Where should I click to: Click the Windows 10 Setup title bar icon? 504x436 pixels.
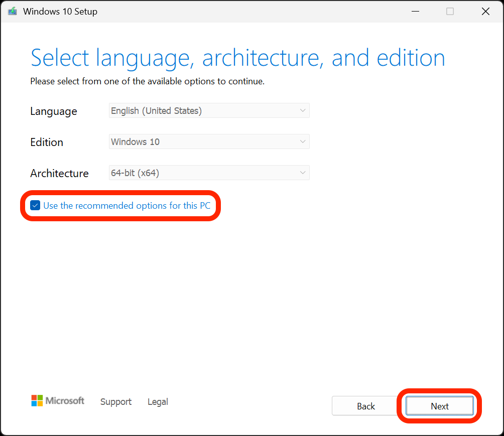pos(12,11)
